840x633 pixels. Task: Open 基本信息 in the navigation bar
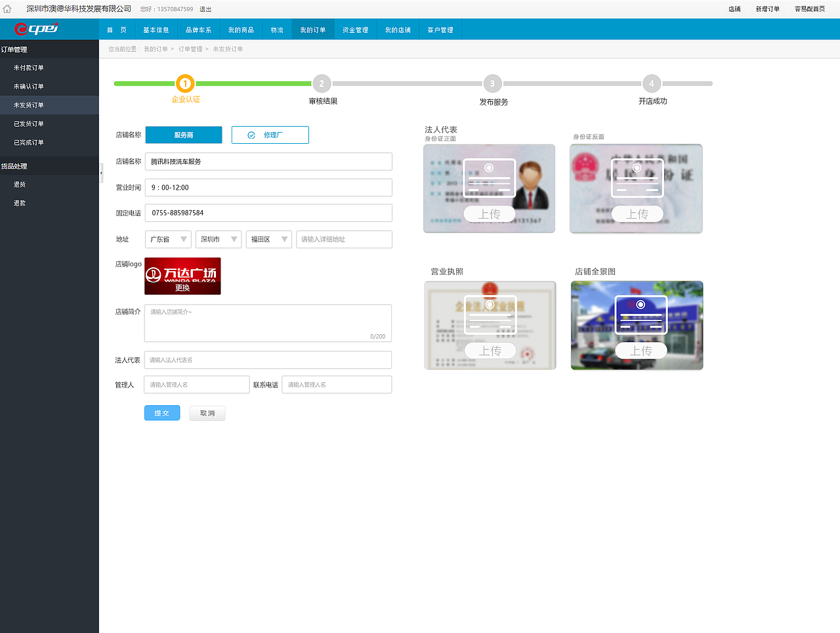click(x=156, y=30)
